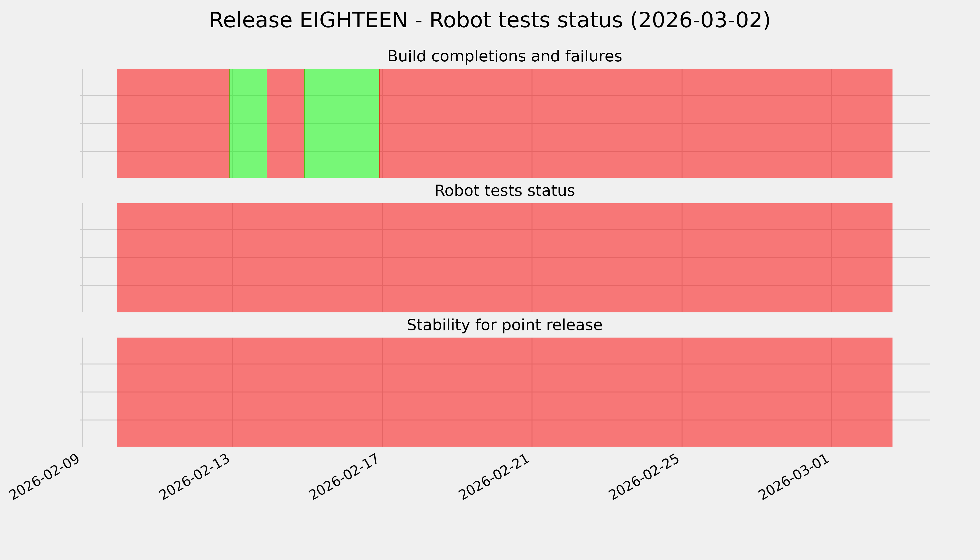Click the empty gap left of Robot tests bar

pos(100,258)
